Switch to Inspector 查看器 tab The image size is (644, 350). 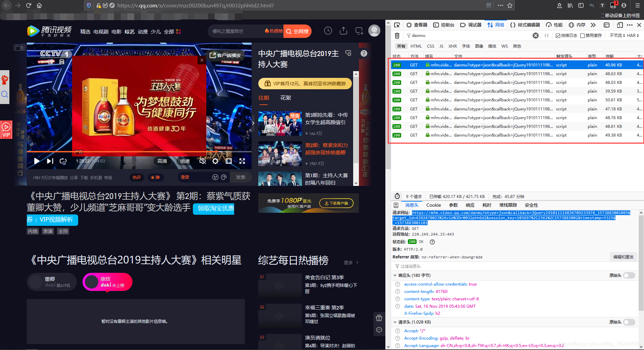point(417,25)
